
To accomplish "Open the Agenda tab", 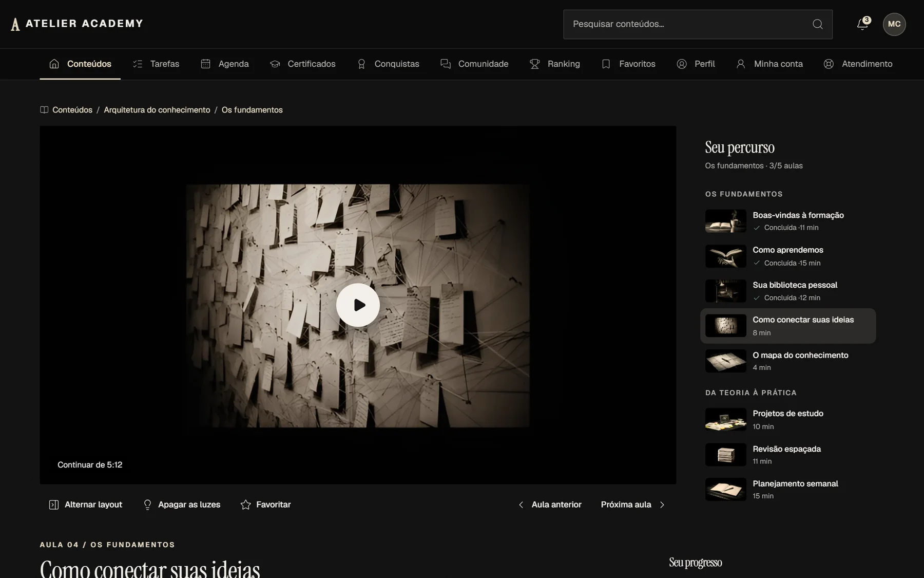I will (x=225, y=64).
